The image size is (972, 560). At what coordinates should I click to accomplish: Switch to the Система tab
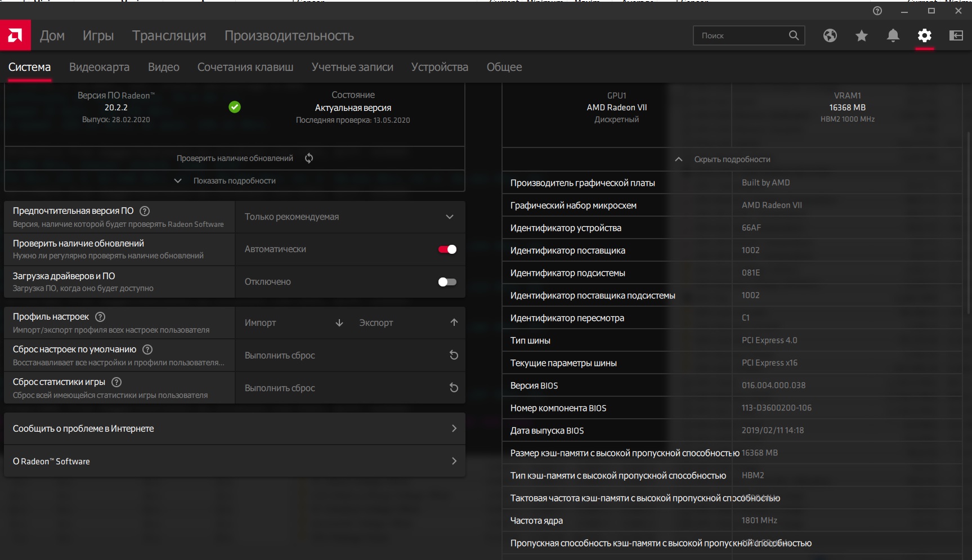coord(29,67)
